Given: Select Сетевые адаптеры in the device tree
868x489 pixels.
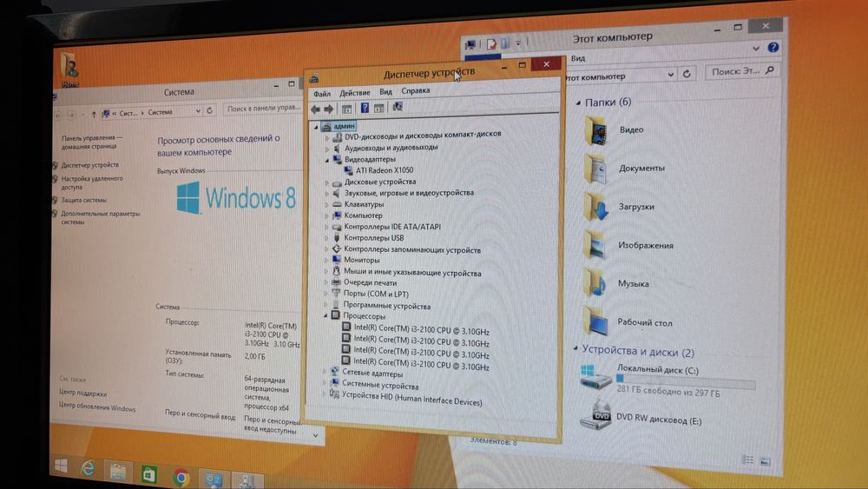Looking at the screenshot, I should [372, 373].
